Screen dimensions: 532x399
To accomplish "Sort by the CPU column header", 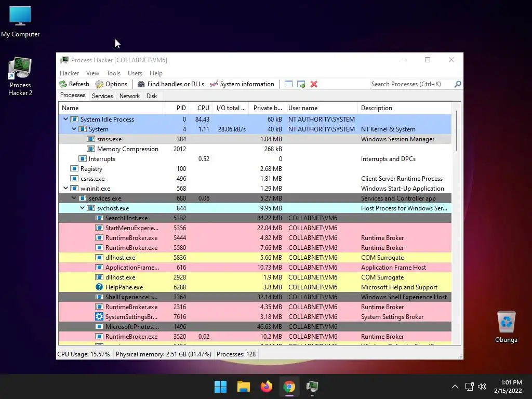I will (x=201, y=108).
